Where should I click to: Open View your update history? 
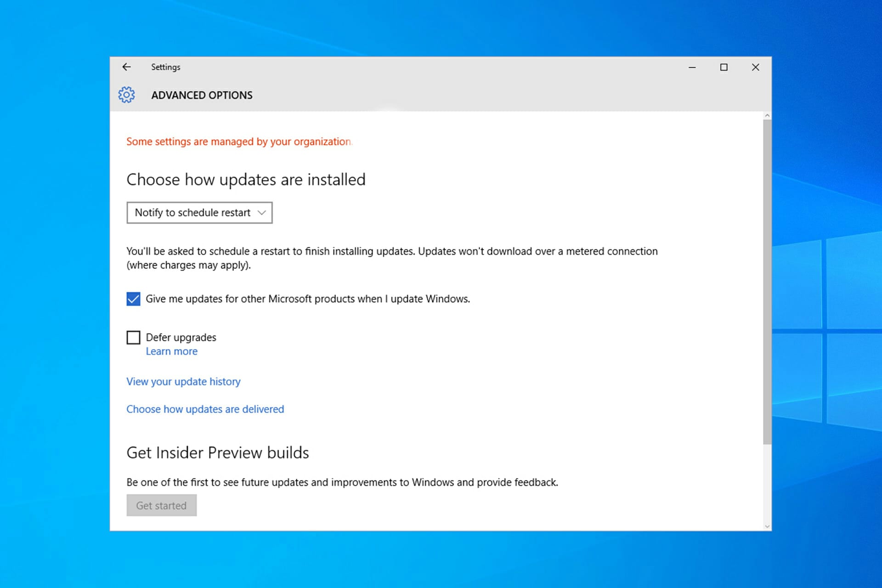183,382
